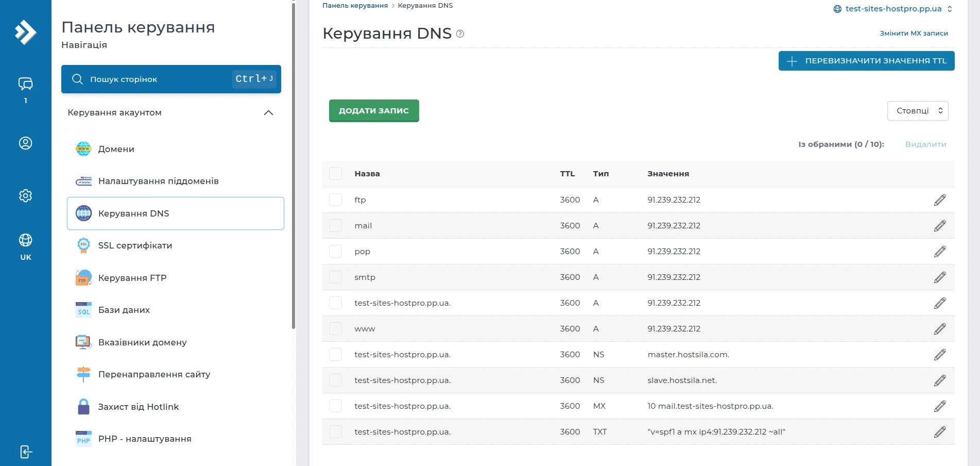Screen dimensions: 980x466
Task: Edit the MX record pencil icon
Action: pos(940,406)
